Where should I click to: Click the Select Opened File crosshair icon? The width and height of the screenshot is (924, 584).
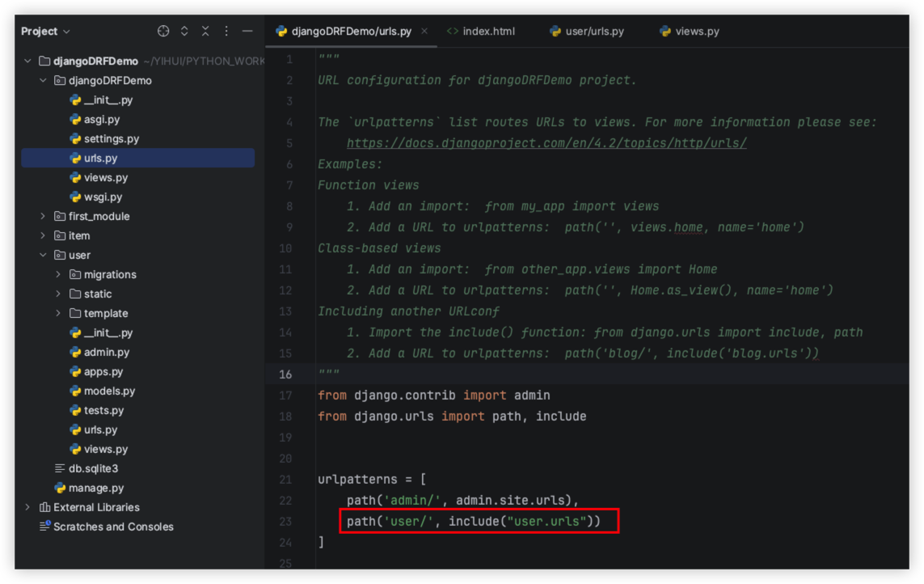[x=163, y=31]
